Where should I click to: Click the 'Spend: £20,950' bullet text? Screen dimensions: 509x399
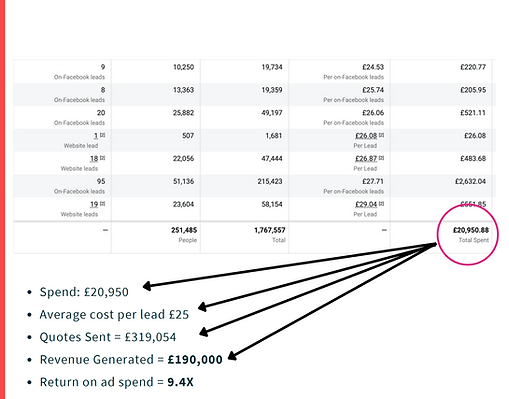click(x=84, y=292)
